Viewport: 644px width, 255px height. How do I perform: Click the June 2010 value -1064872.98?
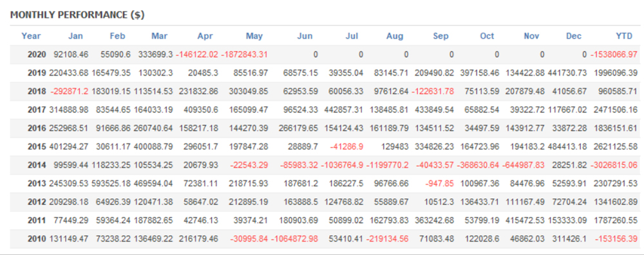click(x=294, y=239)
